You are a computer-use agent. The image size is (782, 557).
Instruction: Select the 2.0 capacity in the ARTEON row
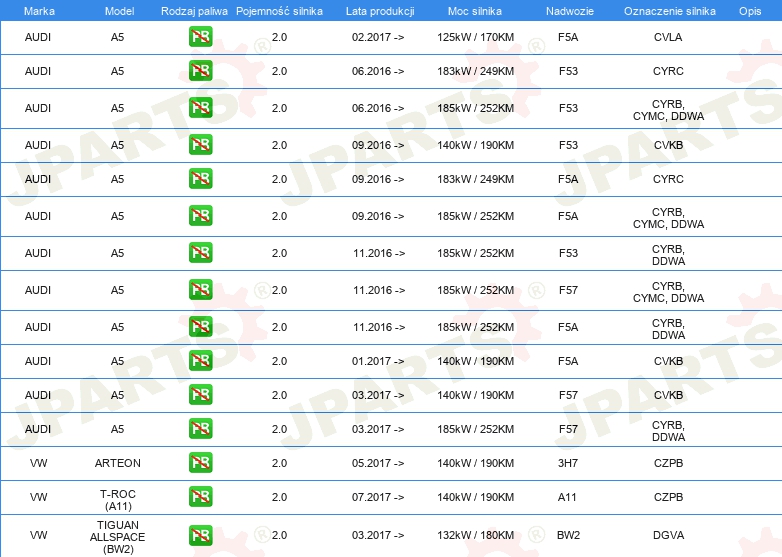pyautogui.click(x=279, y=463)
